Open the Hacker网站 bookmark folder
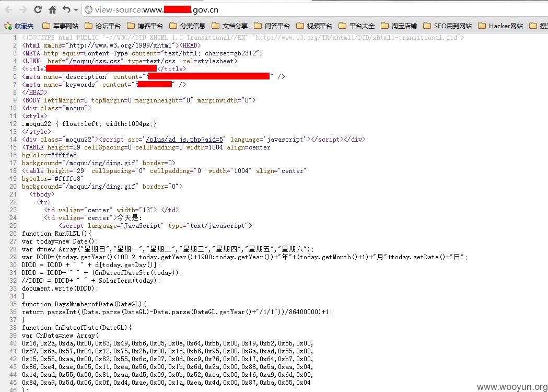The width and height of the screenshot is (548, 392). click(500, 26)
